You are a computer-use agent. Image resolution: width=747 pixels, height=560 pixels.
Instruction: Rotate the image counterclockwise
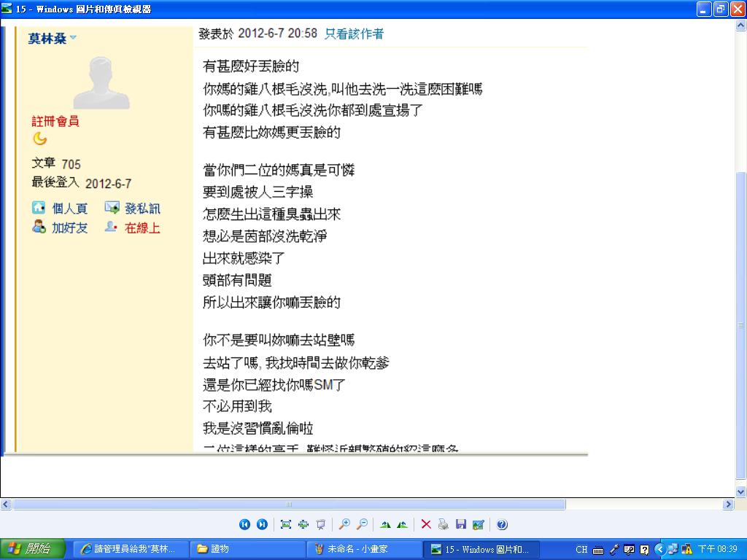pos(402,524)
